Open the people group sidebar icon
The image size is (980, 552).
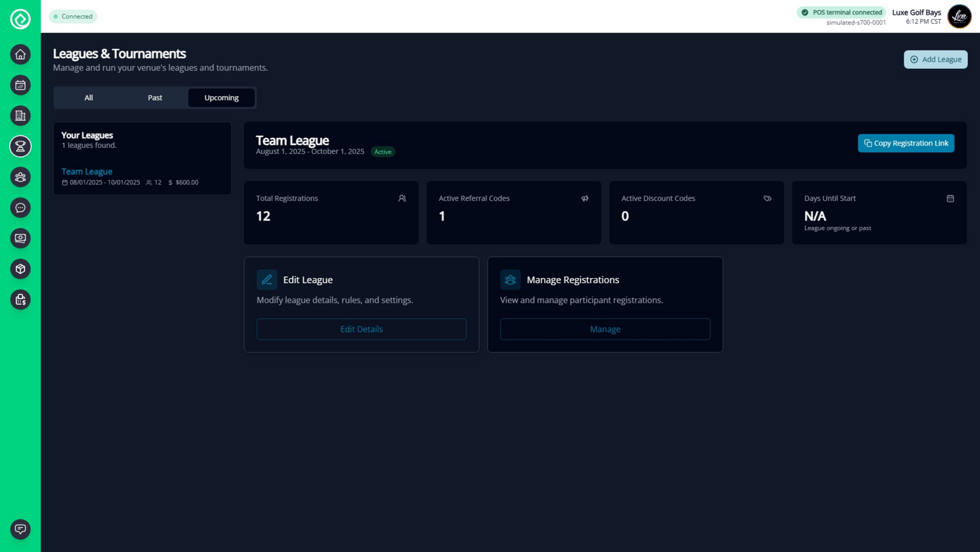point(20,177)
